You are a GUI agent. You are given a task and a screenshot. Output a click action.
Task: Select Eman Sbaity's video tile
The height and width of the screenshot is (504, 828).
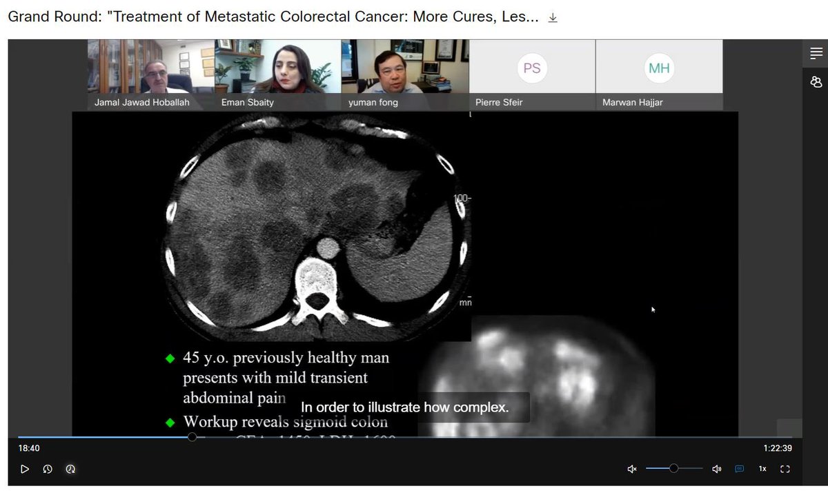[277, 69]
